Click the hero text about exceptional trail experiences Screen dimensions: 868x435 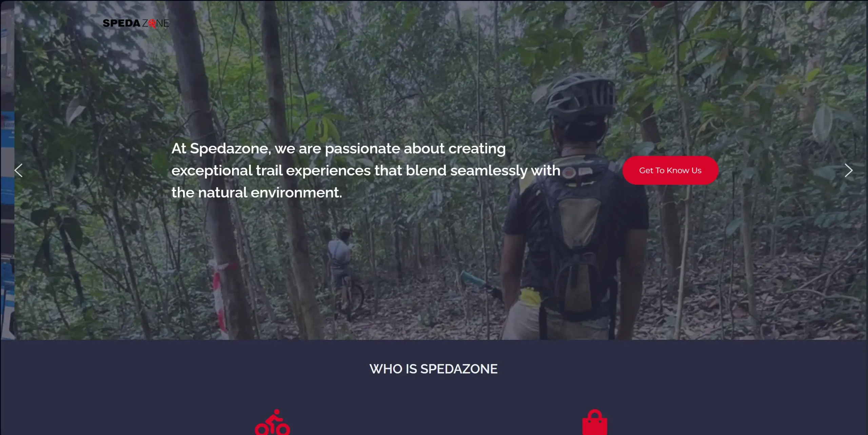[366, 171]
